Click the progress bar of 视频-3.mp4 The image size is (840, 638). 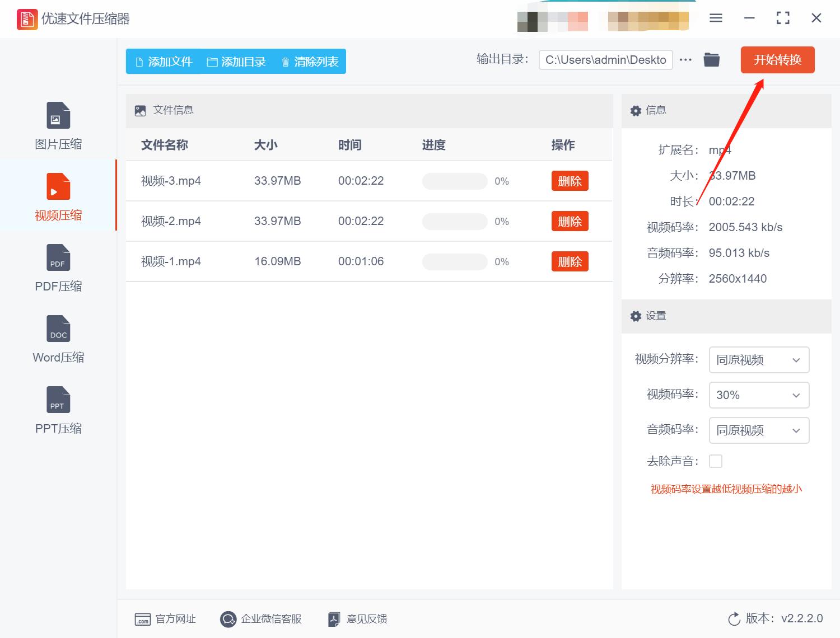(x=454, y=181)
